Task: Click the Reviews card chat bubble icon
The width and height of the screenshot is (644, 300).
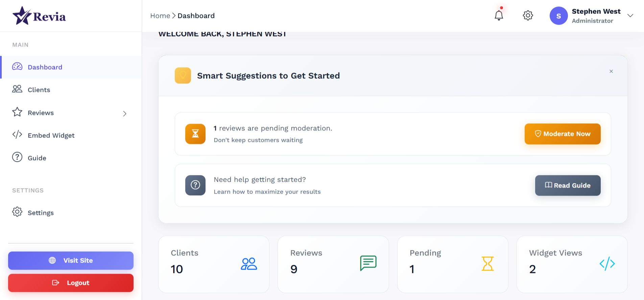Action: click(x=368, y=263)
